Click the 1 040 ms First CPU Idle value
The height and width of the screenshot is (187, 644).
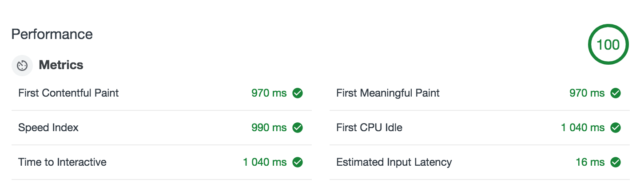tap(582, 128)
